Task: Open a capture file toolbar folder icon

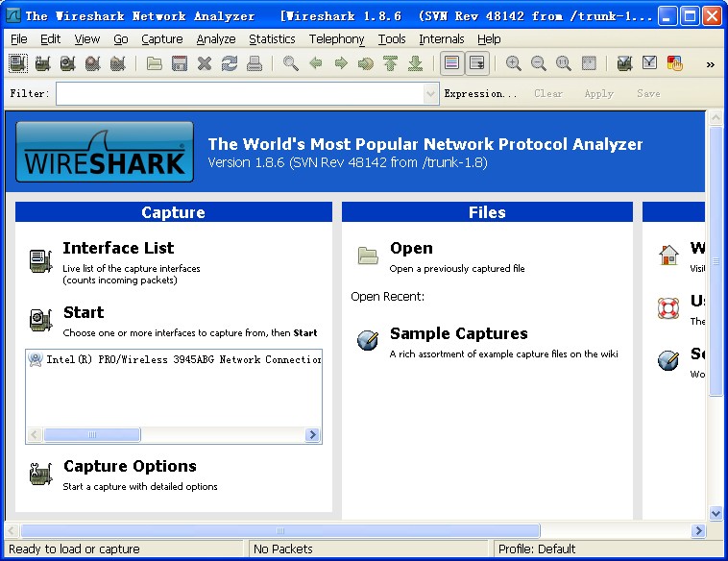Action: tap(154, 62)
